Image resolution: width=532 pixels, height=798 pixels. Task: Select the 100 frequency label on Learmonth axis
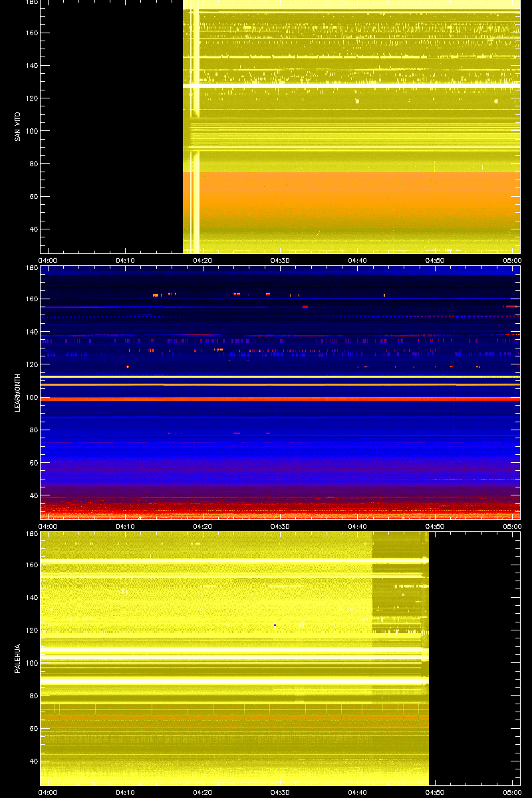[x=31, y=397]
